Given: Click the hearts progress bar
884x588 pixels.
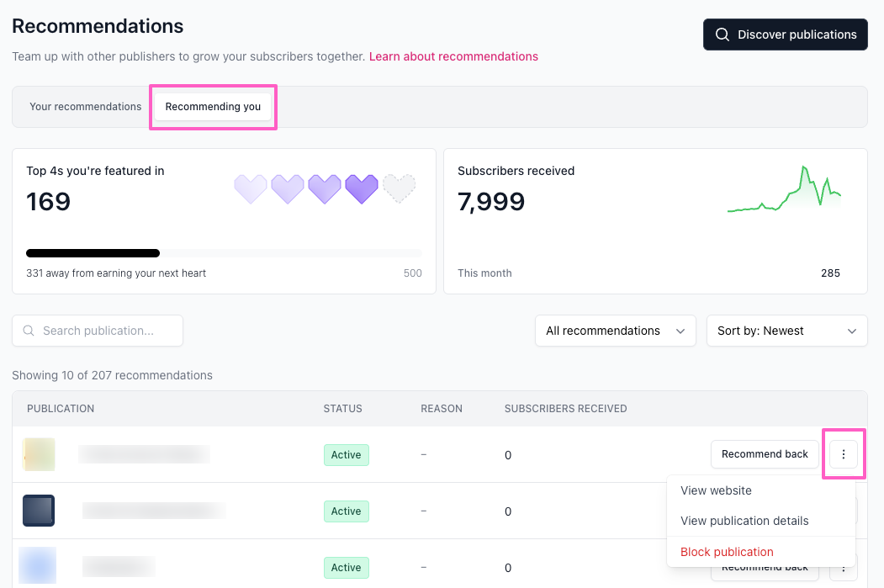Looking at the screenshot, I should [x=224, y=252].
